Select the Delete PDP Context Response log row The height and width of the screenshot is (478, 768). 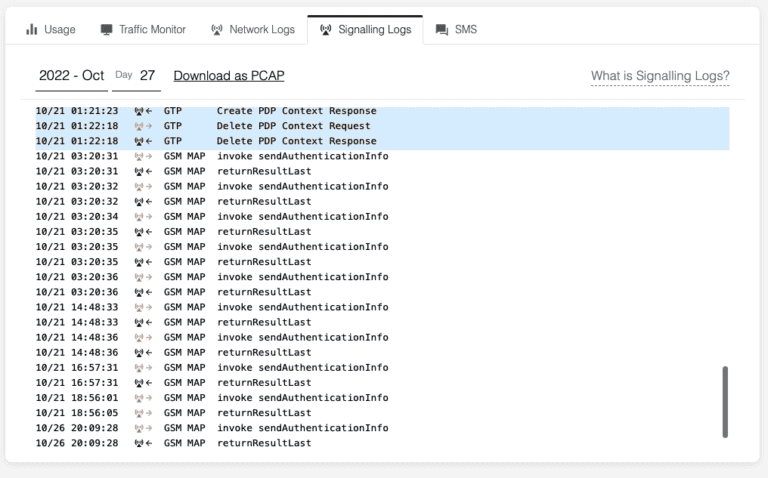pos(295,141)
